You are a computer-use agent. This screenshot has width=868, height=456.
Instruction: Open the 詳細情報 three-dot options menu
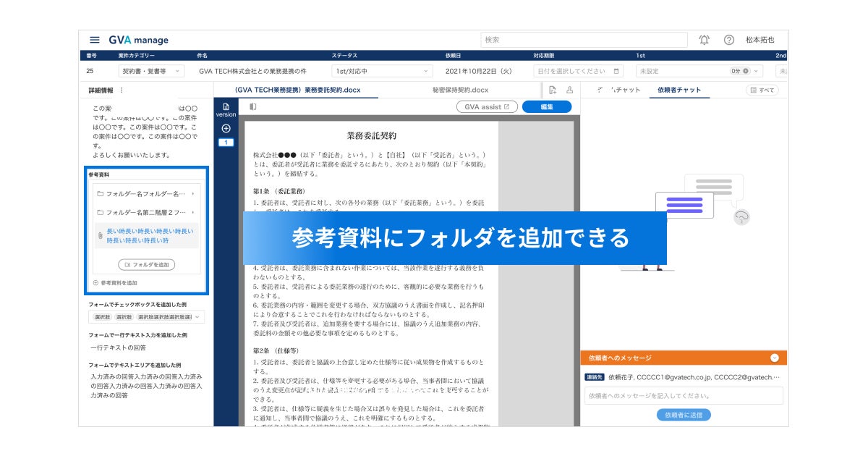coord(122,90)
